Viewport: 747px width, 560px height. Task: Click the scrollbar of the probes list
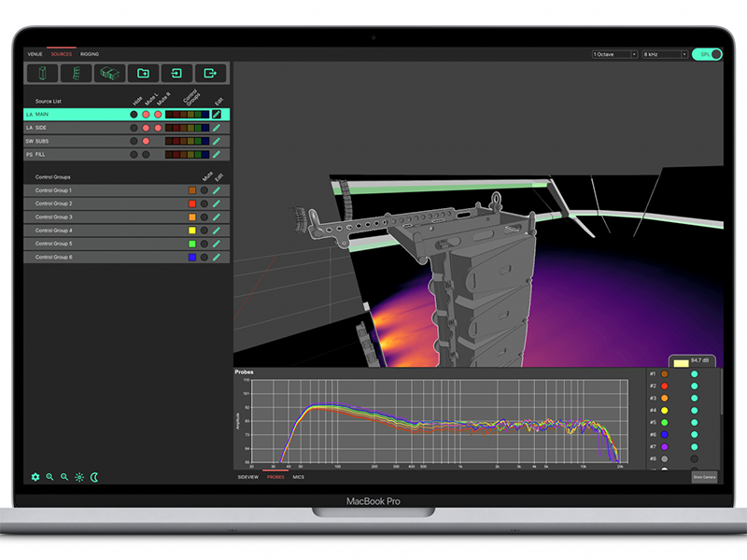(x=721, y=392)
